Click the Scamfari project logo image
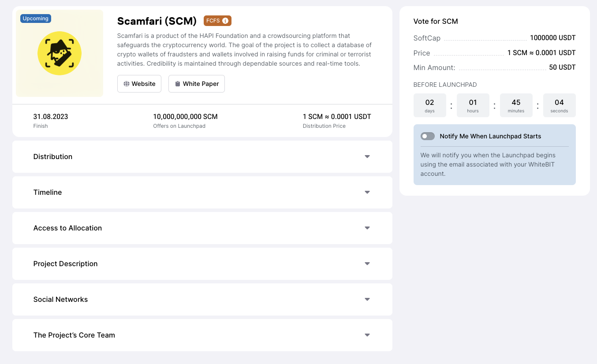This screenshot has width=597, height=364. tap(60, 53)
